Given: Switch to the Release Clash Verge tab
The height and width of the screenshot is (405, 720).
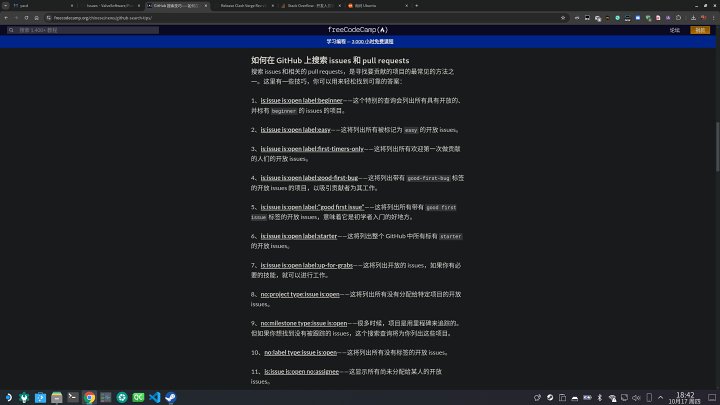Looking at the screenshot, I should [242, 6].
